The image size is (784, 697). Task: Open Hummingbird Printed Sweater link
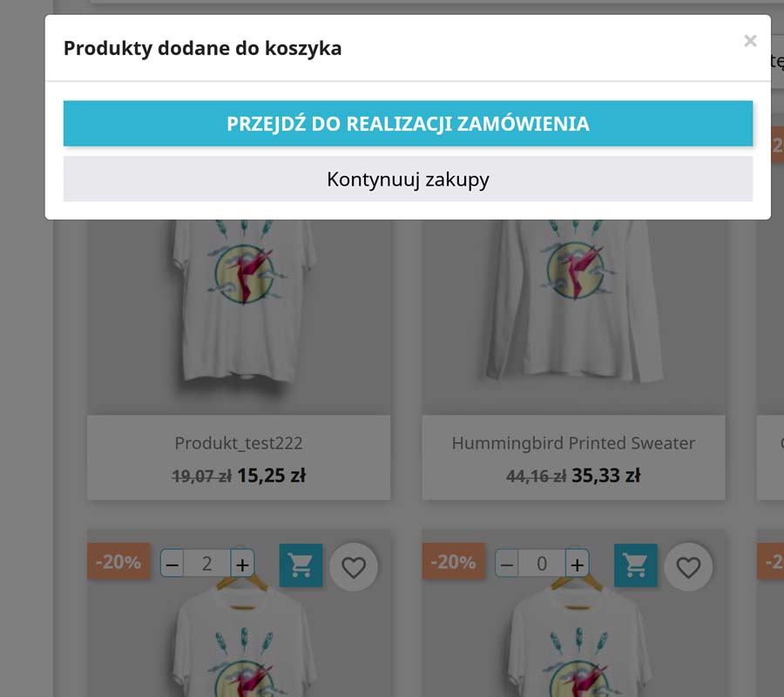573,443
